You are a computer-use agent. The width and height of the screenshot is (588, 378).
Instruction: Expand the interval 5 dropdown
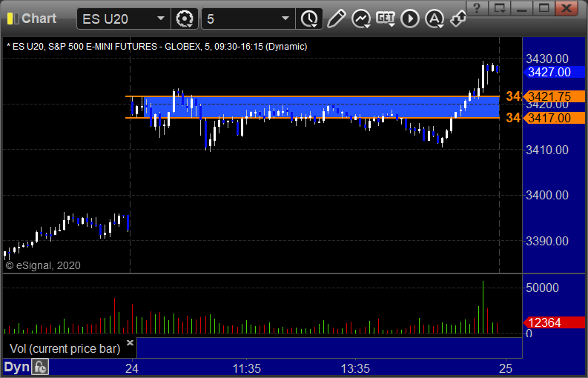[x=285, y=19]
